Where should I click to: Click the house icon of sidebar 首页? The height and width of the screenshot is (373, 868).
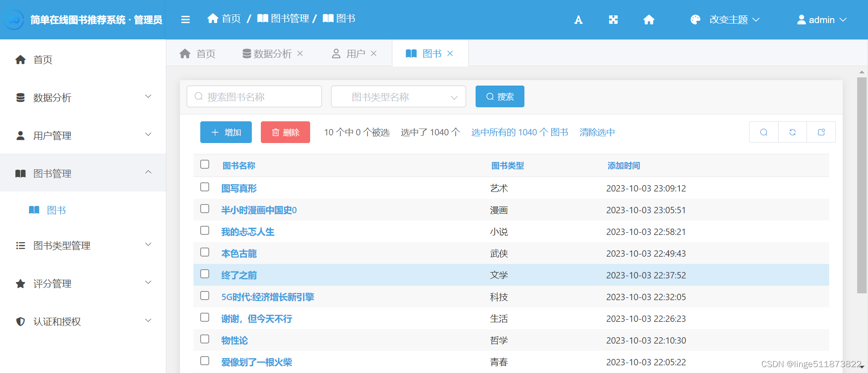(20, 59)
